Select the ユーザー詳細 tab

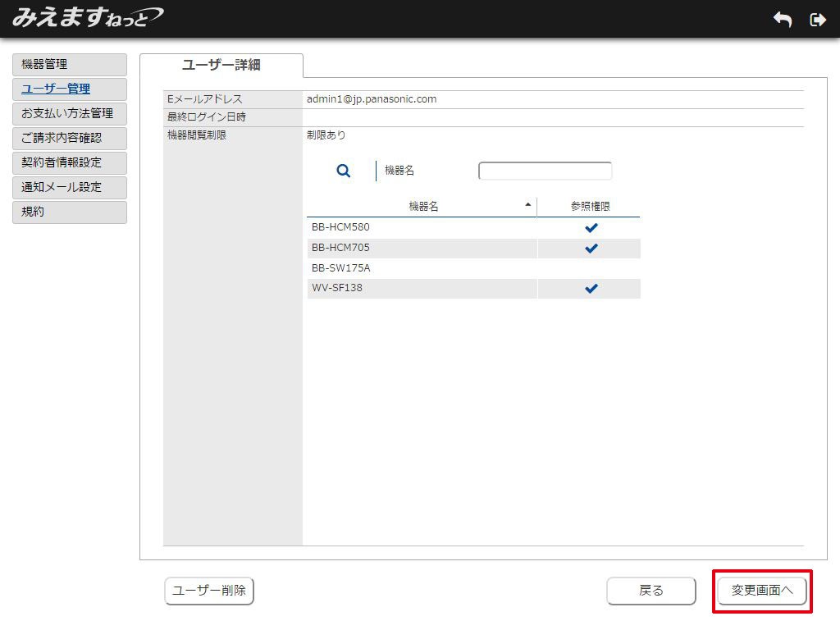221,66
